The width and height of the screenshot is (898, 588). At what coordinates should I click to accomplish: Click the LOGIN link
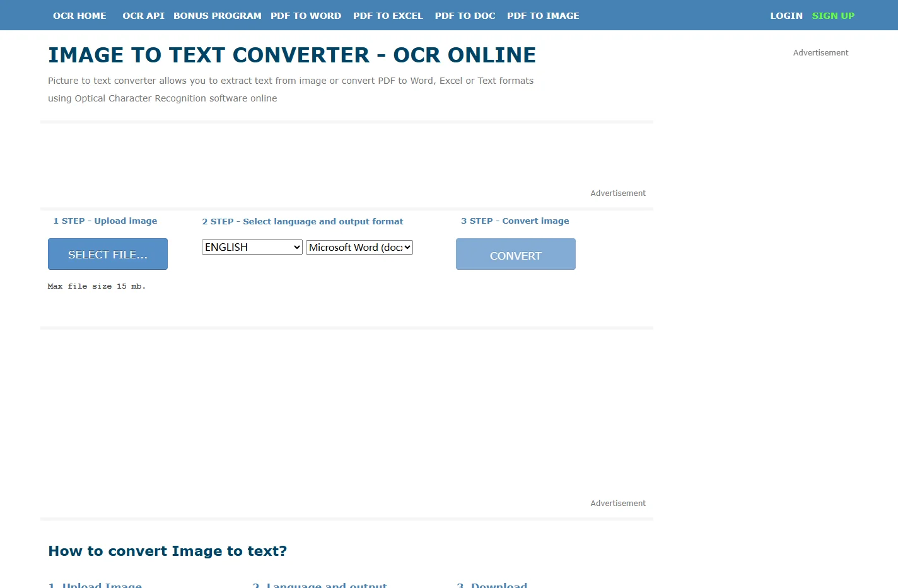pyautogui.click(x=786, y=16)
